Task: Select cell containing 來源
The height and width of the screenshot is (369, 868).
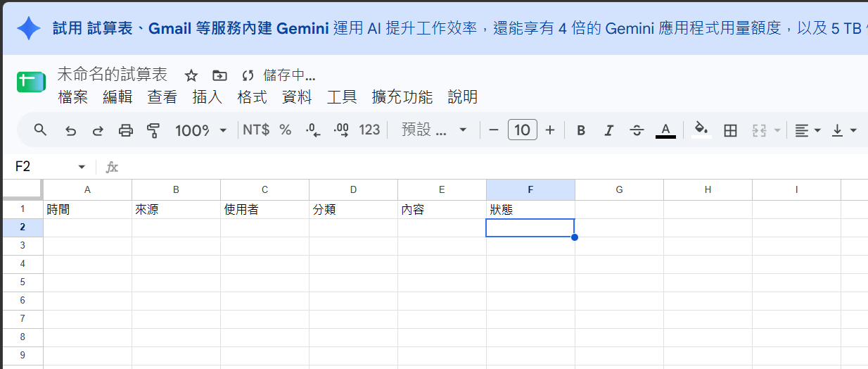Action: [x=177, y=210]
